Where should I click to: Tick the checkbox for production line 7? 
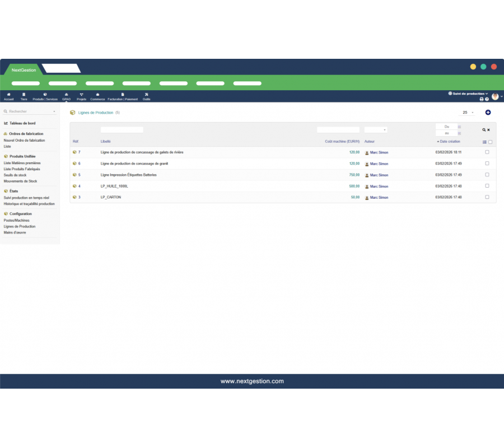pos(487,152)
